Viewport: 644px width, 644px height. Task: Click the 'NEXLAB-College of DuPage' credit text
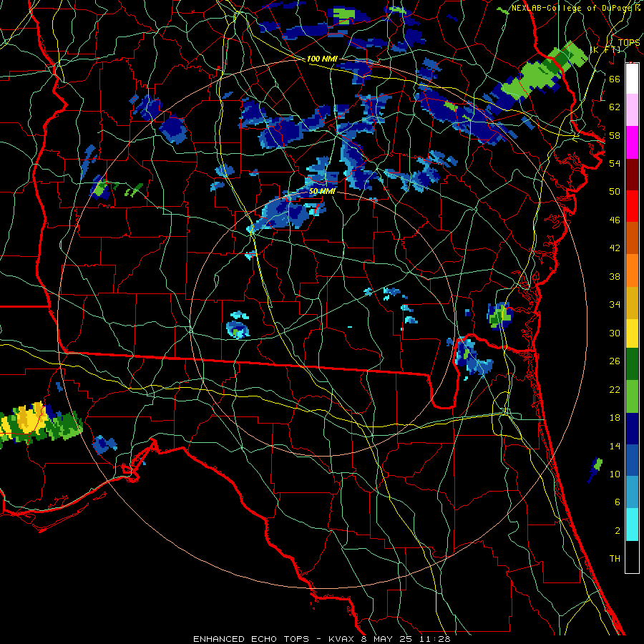point(572,8)
